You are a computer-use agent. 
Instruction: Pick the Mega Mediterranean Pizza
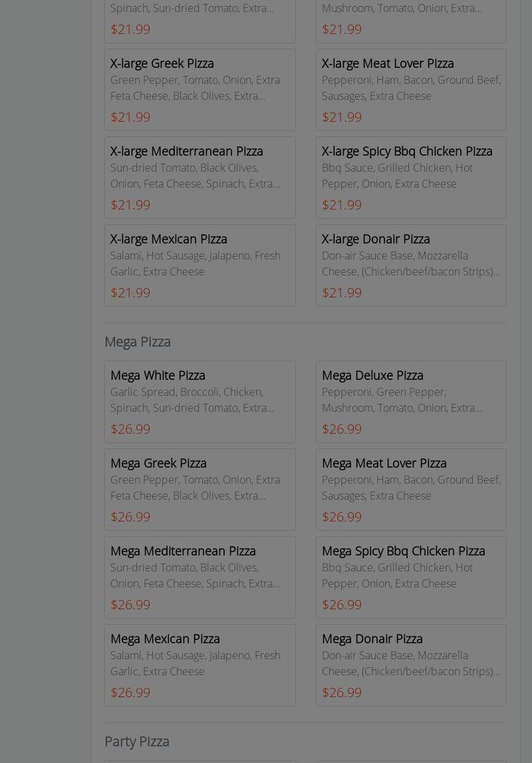pyautogui.click(x=199, y=577)
